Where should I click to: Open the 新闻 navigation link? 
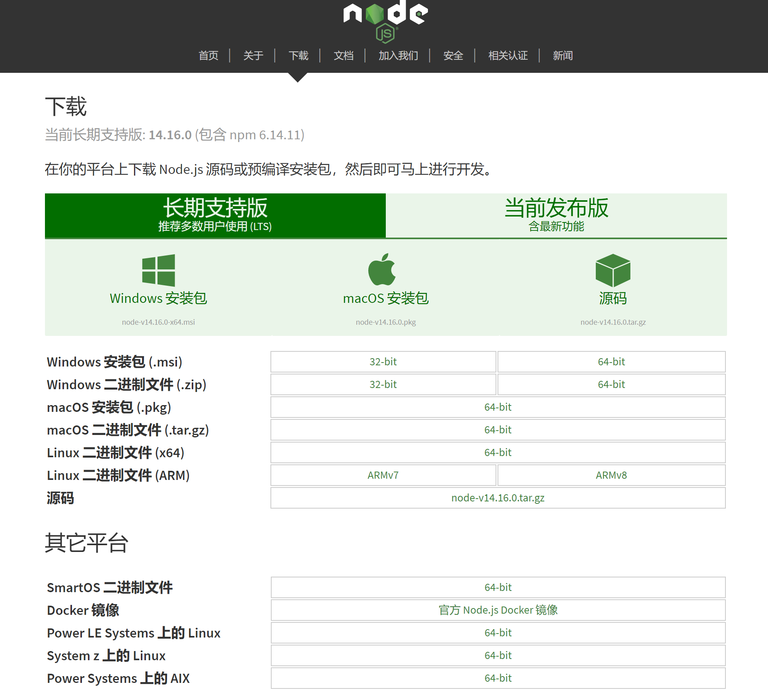pos(562,56)
